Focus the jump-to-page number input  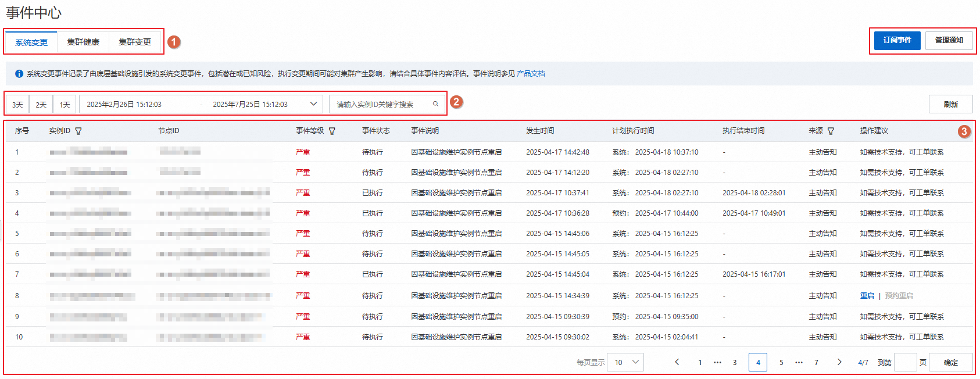click(905, 362)
